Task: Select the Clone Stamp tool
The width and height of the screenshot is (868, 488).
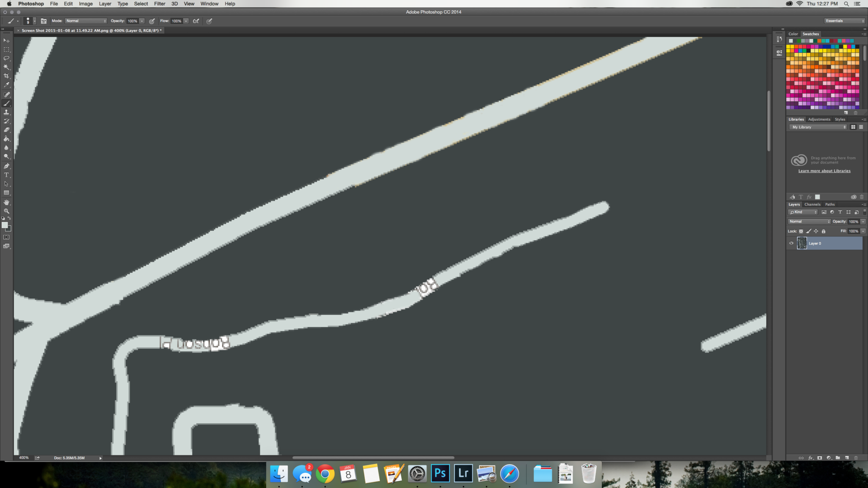Action: pos(6,112)
